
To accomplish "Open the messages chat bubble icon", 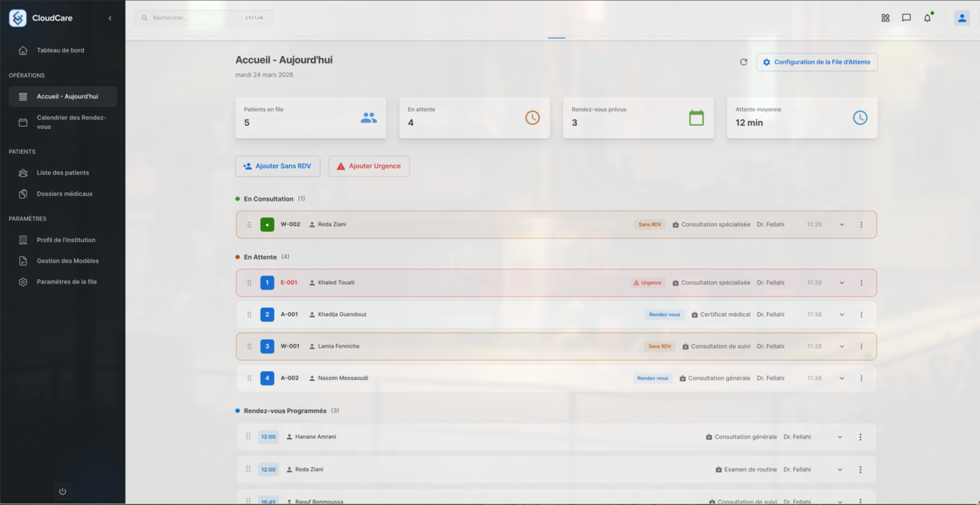I will coord(906,17).
